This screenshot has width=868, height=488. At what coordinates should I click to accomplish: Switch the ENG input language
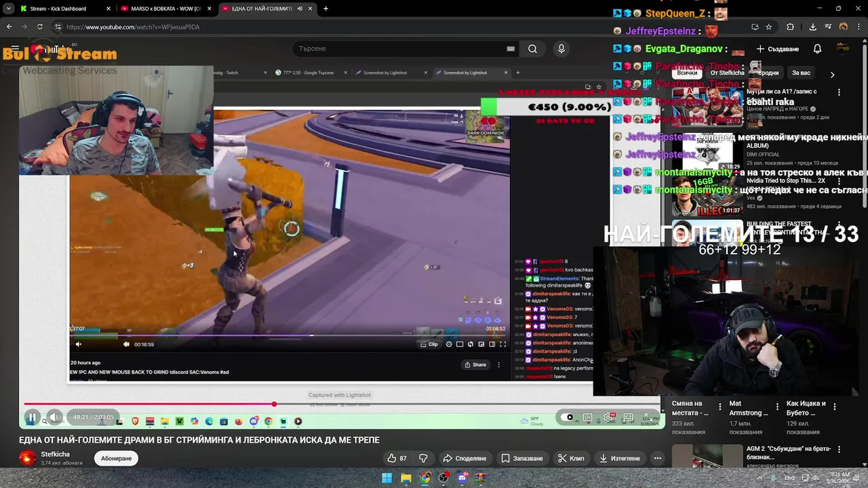[789, 478]
